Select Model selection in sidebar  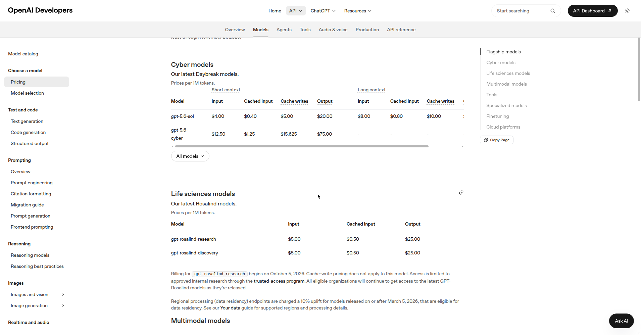[27, 93]
